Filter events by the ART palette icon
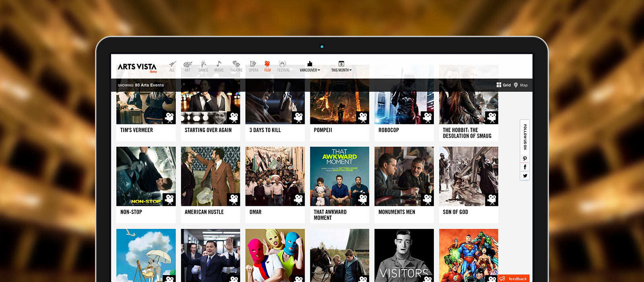Image resolution: width=644 pixels, height=282 pixels. (x=188, y=66)
